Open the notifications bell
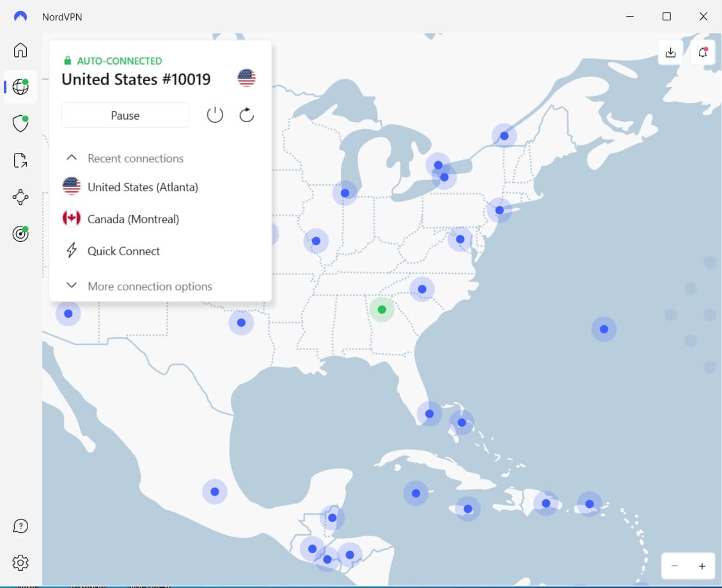This screenshot has width=722, height=588. [x=703, y=52]
